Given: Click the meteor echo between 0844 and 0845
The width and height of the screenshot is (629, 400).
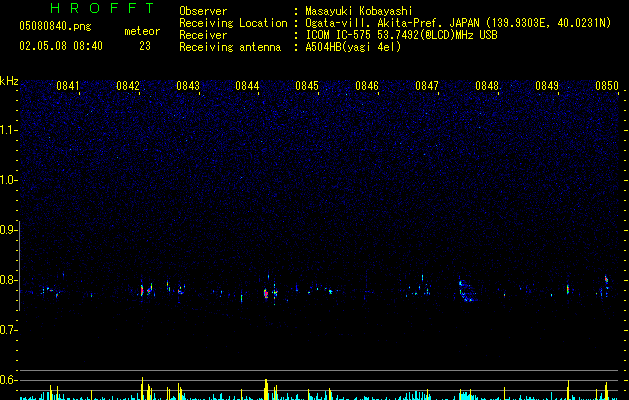Looking at the screenshot, I should (x=266, y=294).
